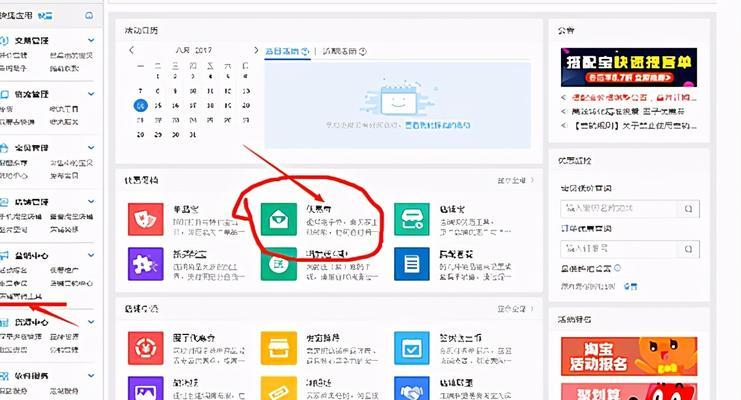Open the green envelope 优惠券 coupon icon

[279, 219]
